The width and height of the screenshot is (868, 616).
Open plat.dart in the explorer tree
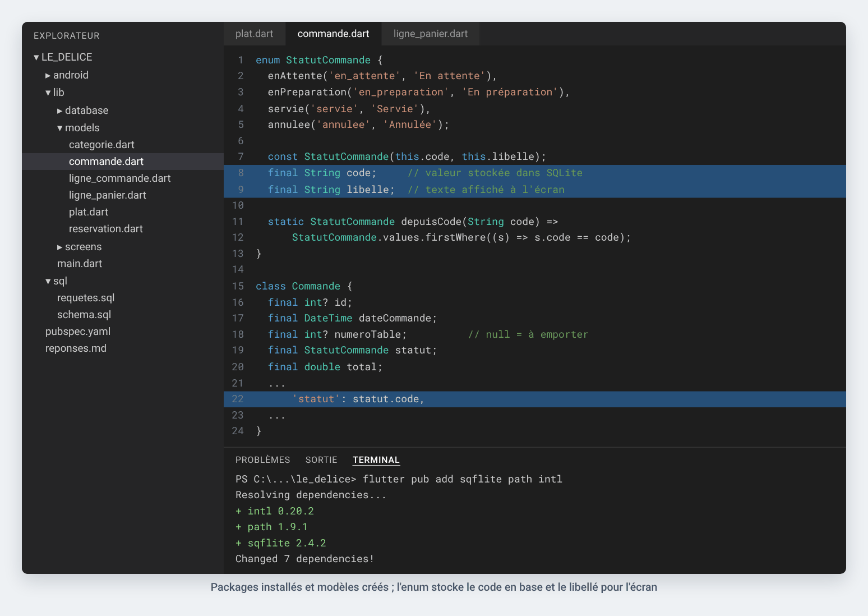(x=123, y=212)
